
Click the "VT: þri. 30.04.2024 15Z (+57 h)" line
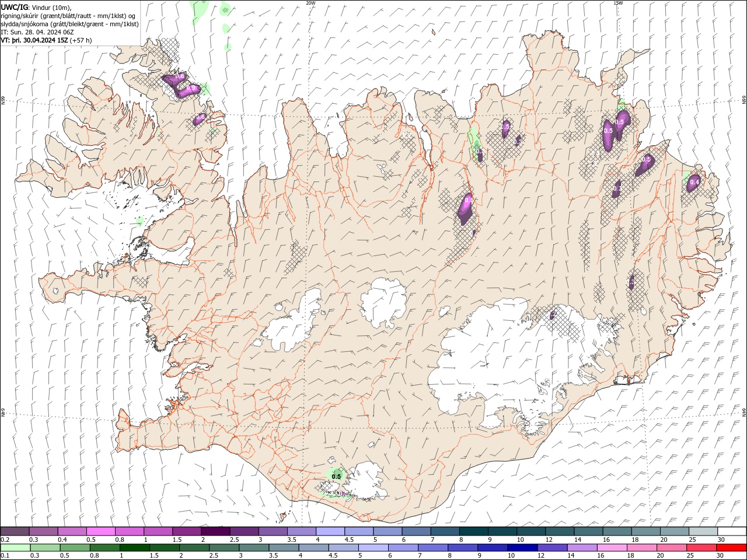(x=47, y=40)
